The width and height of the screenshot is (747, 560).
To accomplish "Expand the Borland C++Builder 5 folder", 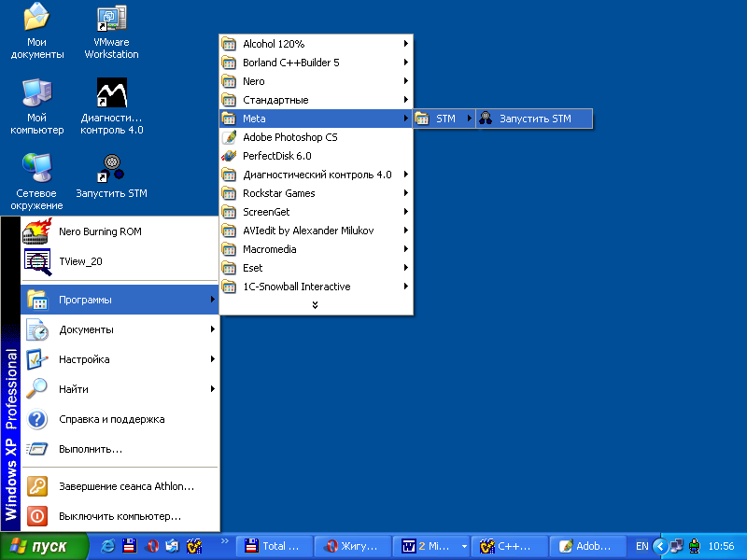I will (316, 63).
